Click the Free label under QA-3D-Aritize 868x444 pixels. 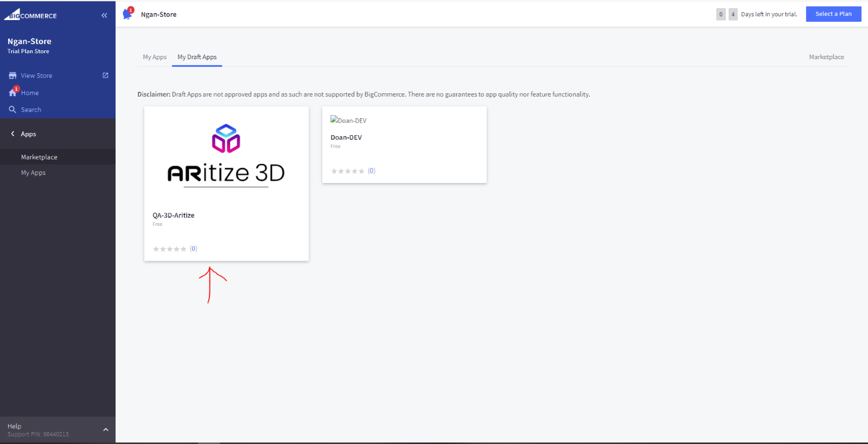click(x=157, y=224)
